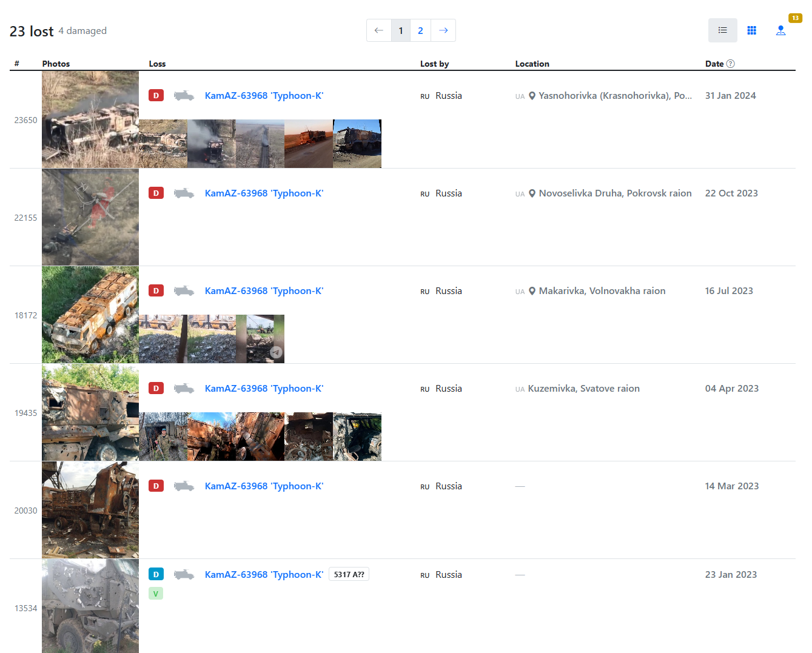Screen dimensions: 812x653
Task: Click entry number 23650
Action: coord(25,120)
